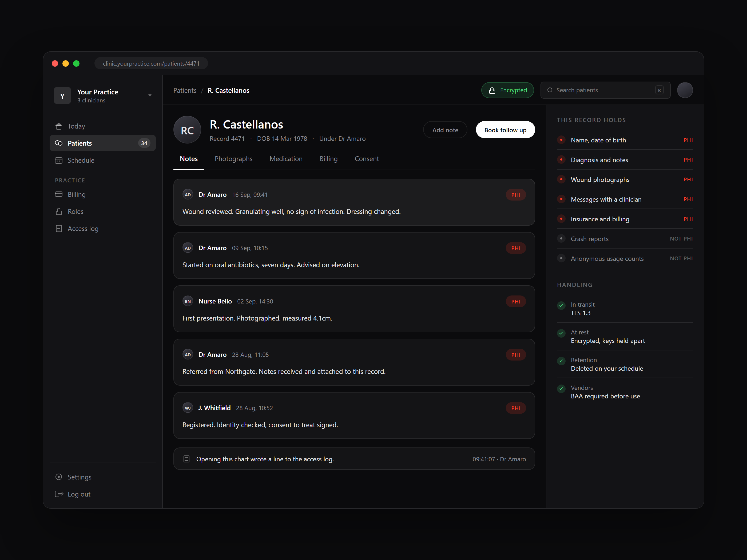Click the Vendors green check icon
Image resolution: width=747 pixels, height=560 pixels.
coord(561,389)
